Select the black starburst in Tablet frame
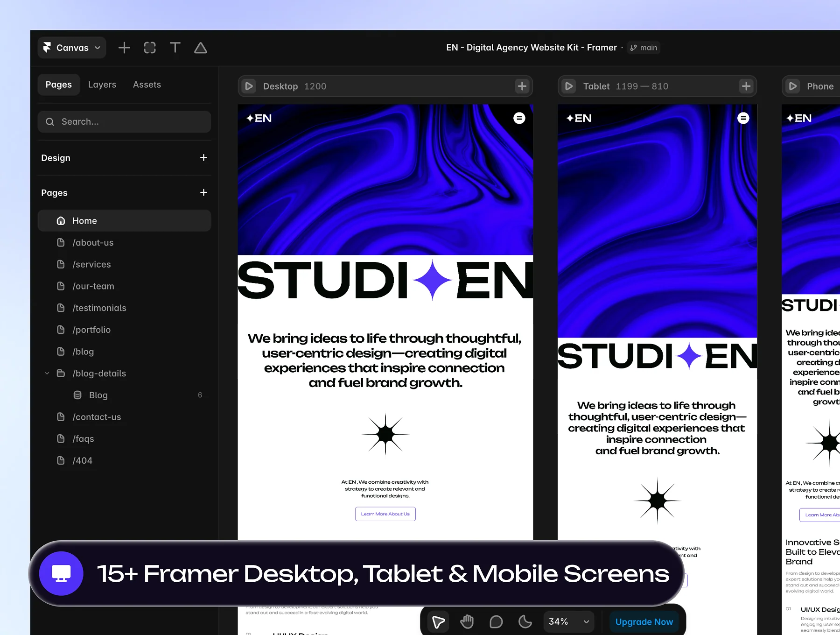Screen dimensions: 840x635 click(x=658, y=501)
